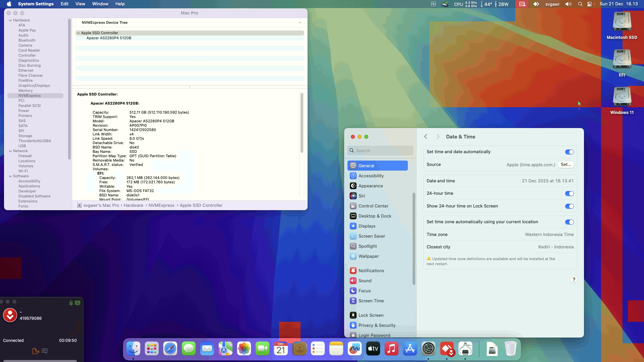Click Spotlight search in menu bar
This screenshot has height=362, width=644.
[580, 4]
